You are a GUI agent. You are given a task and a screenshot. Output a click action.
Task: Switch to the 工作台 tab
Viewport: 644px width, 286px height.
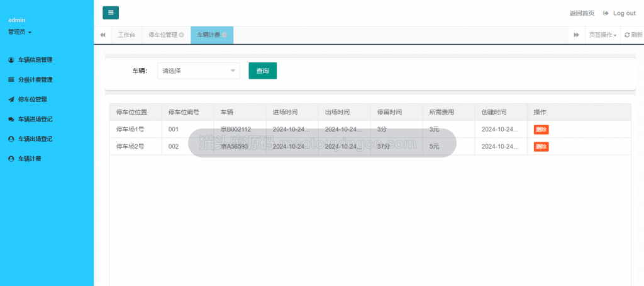[x=126, y=35]
